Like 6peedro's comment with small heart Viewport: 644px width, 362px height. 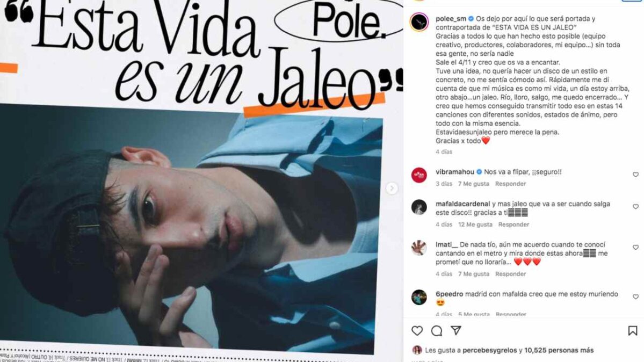tap(635, 296)
